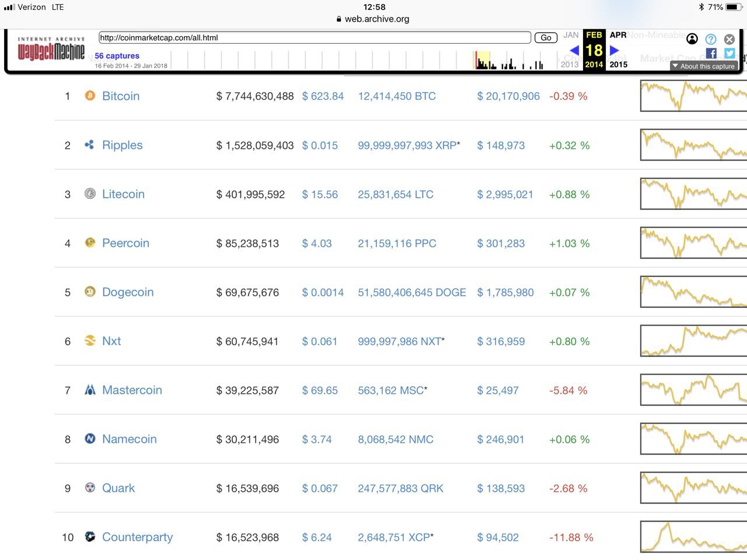Open the Litecoin link
The image size is (747, 560).
(123, 194)
